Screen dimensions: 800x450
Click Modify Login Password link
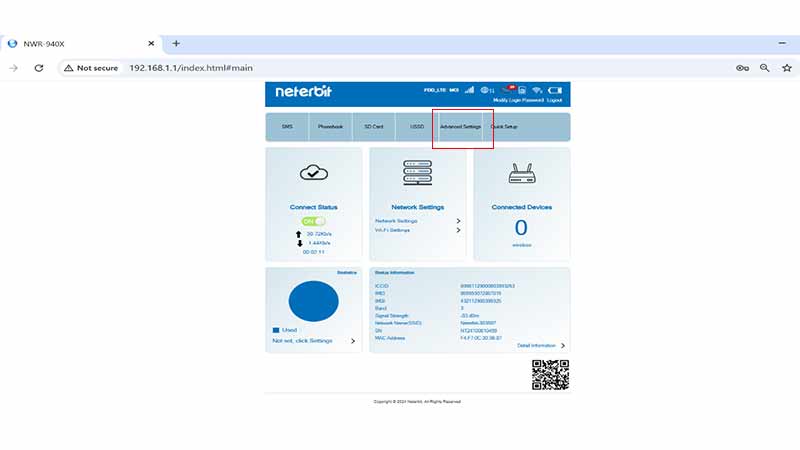[x=518, y=101]
